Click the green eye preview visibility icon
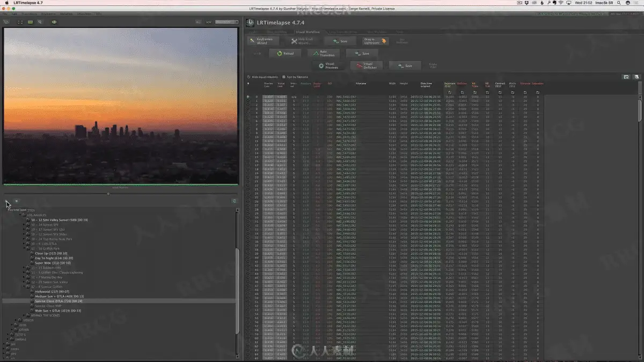The image size is (644, 362). pos(54,22)
